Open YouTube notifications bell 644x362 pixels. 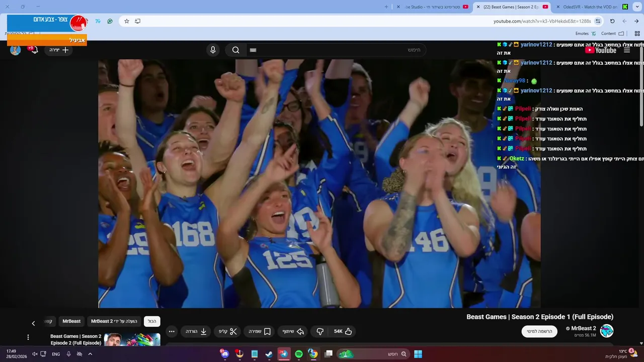tap(34, 50)
